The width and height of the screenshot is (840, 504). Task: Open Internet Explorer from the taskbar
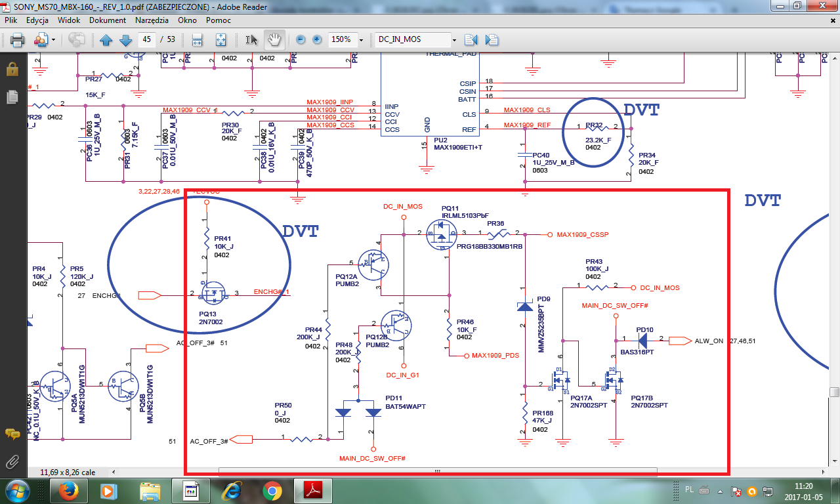[x=232, y=490]
